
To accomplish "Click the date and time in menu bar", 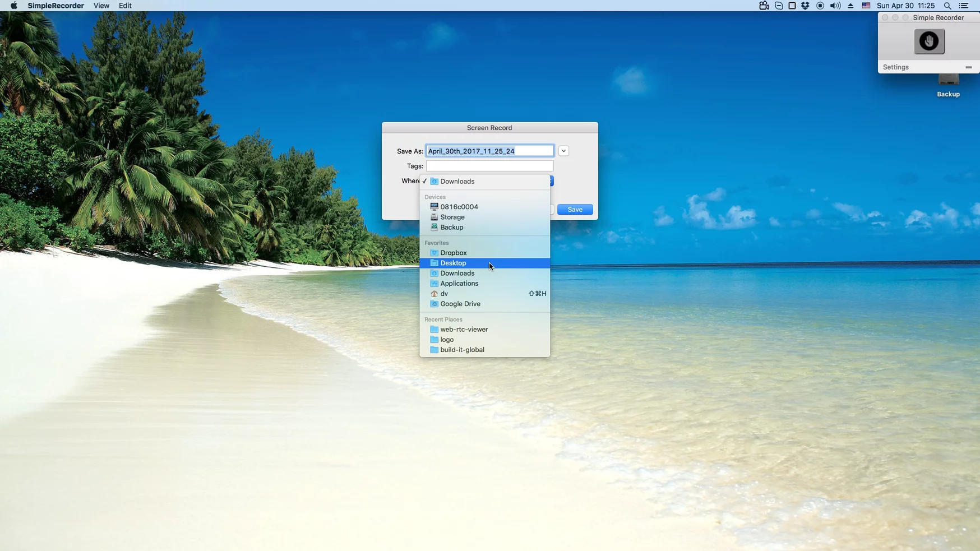I will coord(905,6).
